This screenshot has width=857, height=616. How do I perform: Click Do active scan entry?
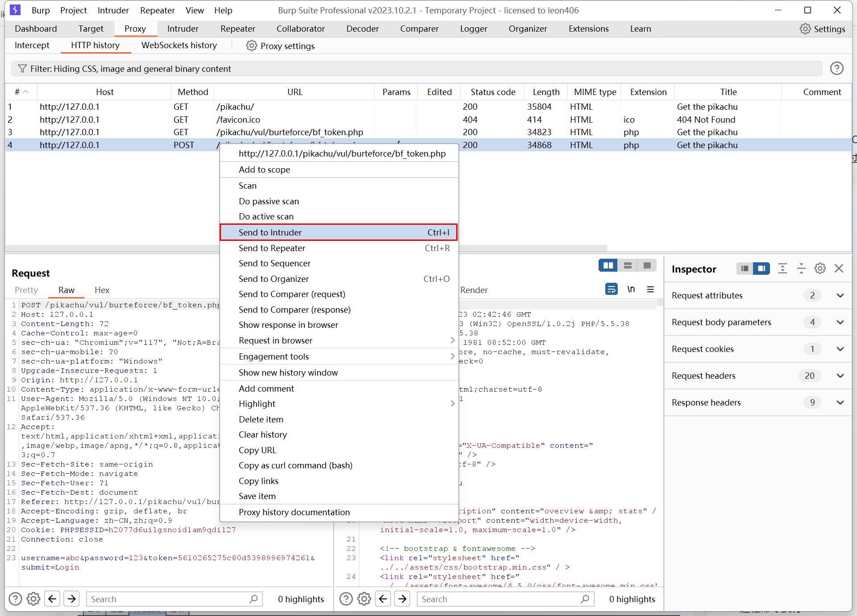[339, 216]
